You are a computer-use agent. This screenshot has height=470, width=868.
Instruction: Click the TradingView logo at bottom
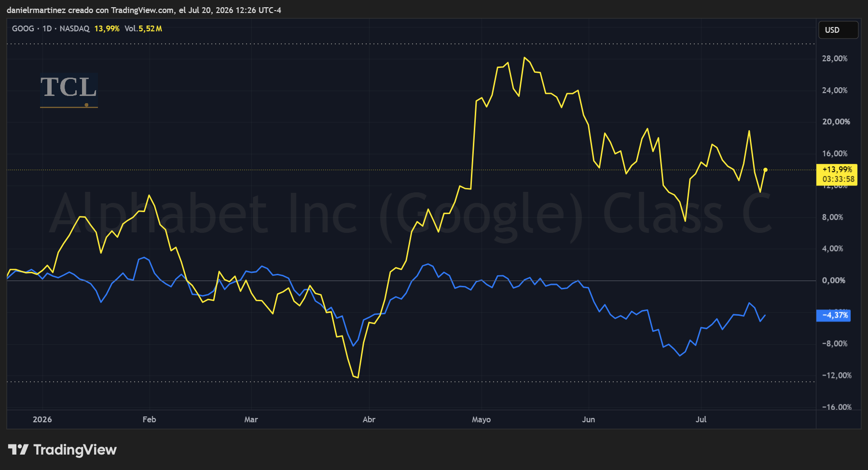coord(62,450)
